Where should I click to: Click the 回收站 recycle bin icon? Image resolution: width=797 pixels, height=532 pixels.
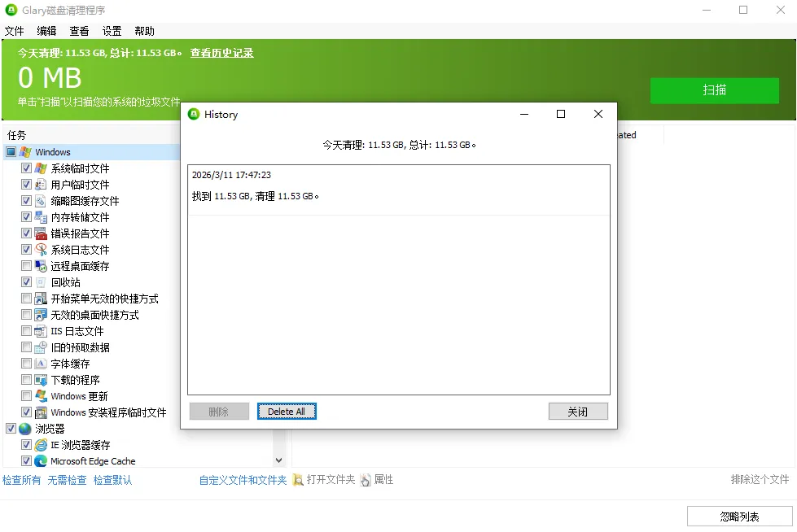click(x=41, y=282)
